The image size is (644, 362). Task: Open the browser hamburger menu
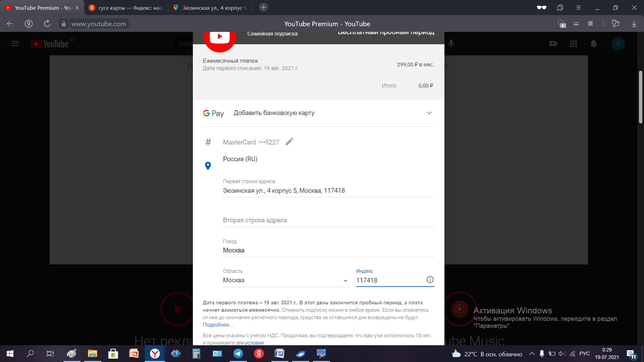click(x=579, y=8)
